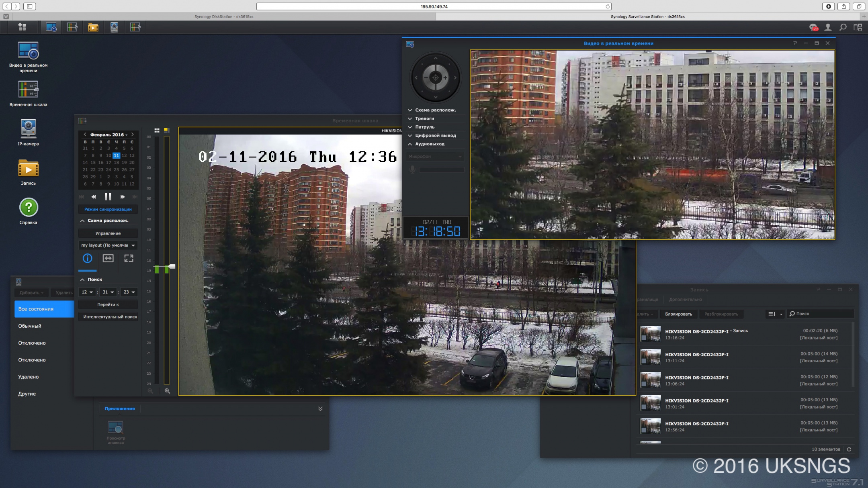Collapse the 'Приложения' panel chevron
Screen dimensions: 868x488
[x=320, y=408]
